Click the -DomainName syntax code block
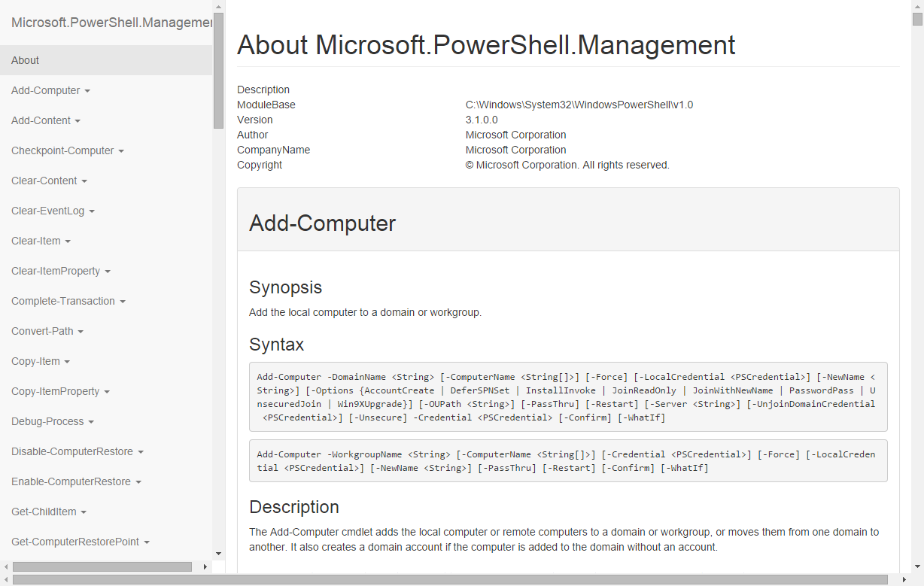This screenshot has width=924, height=586. point(568,397)
